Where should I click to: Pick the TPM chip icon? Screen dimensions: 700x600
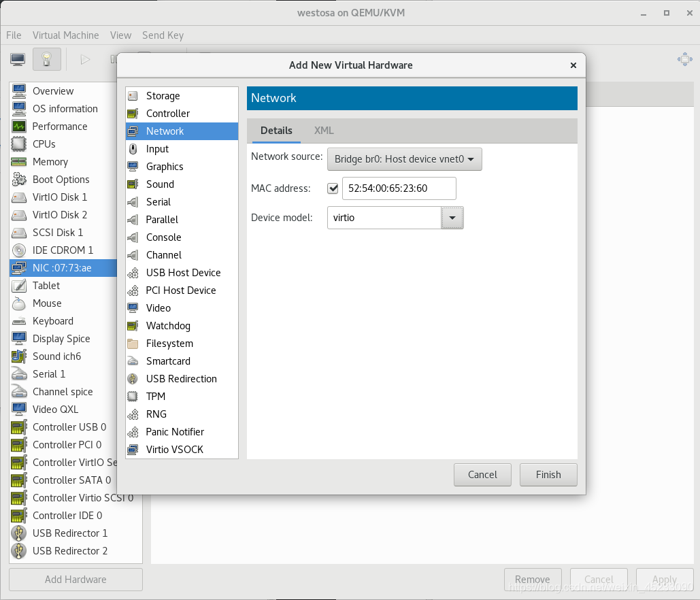click(x=133, y=397)
